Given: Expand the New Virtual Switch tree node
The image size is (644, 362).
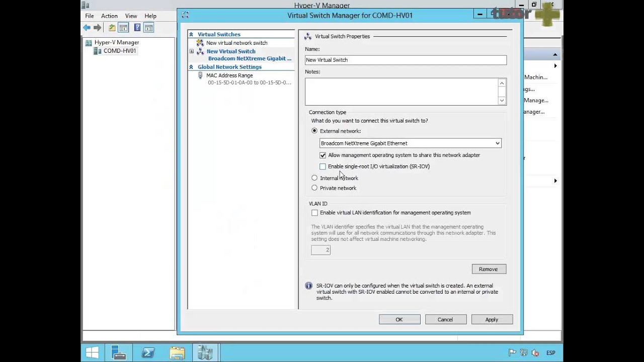Looking at the screenshot, I should (192, 51).
